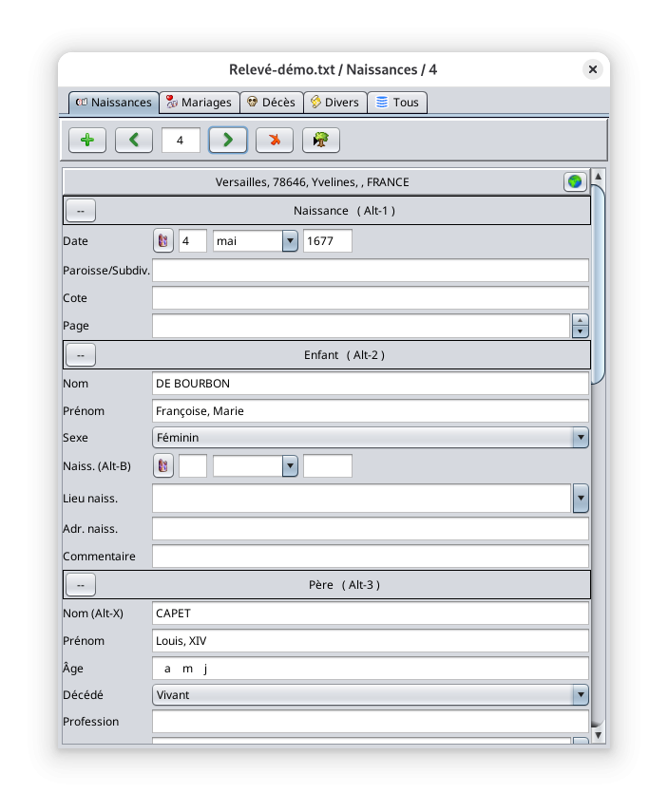Click the globe icon beside Versailles location

575,181
